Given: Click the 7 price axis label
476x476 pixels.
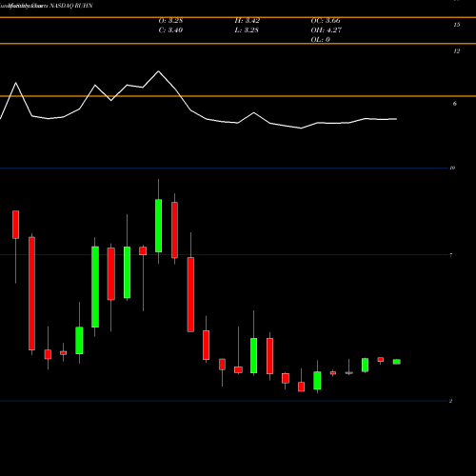Looking at the screenshot, I should coord(451,255).
